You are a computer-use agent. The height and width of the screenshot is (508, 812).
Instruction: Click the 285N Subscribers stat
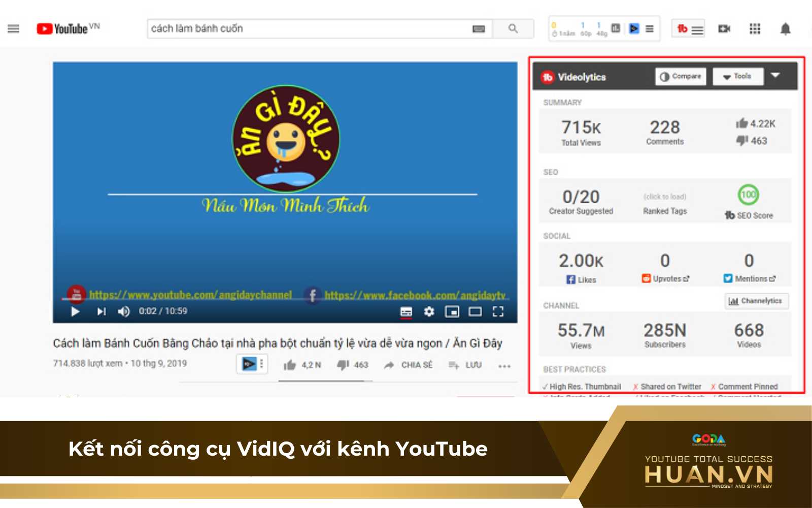point(665,335)
